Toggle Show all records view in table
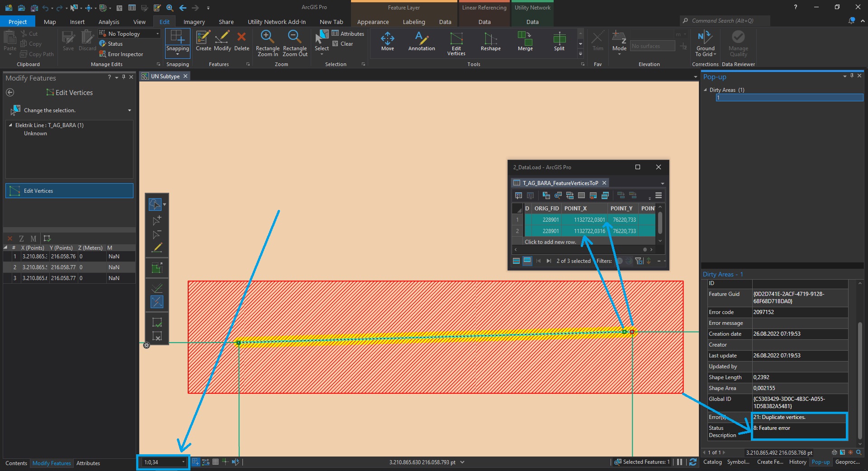The width and height of the screenshot is (868, 471). click(516, 261)
